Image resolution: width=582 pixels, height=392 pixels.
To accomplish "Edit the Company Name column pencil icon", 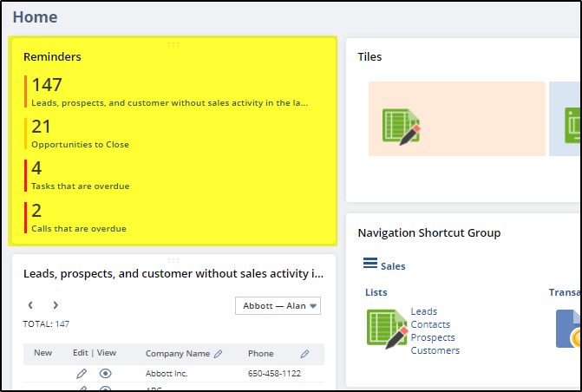I will (219, 354).
